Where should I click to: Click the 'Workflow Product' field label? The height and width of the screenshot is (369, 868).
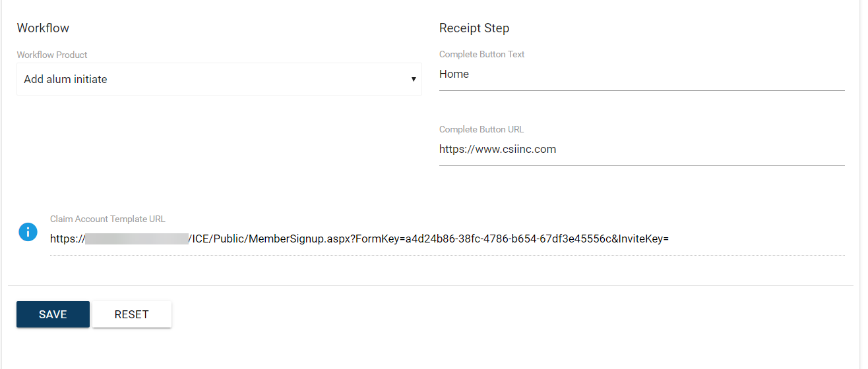click(x=52, y=55)
